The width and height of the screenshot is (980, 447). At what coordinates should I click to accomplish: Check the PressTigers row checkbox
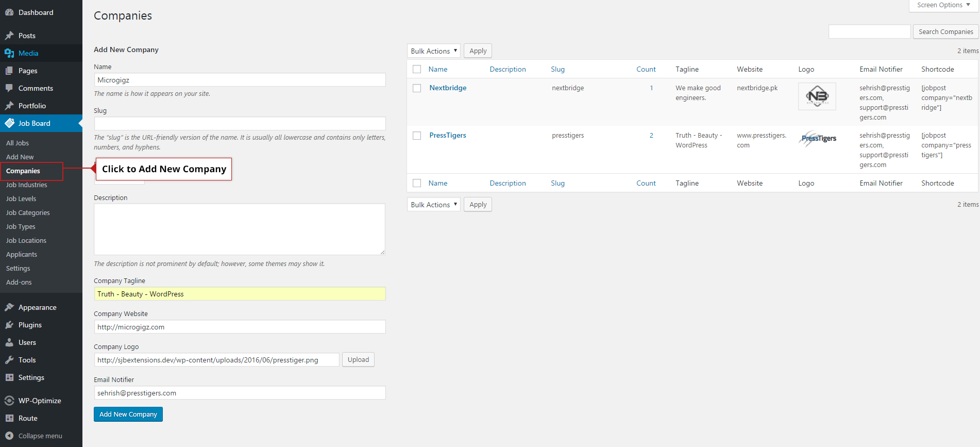(x=417, y=136)
